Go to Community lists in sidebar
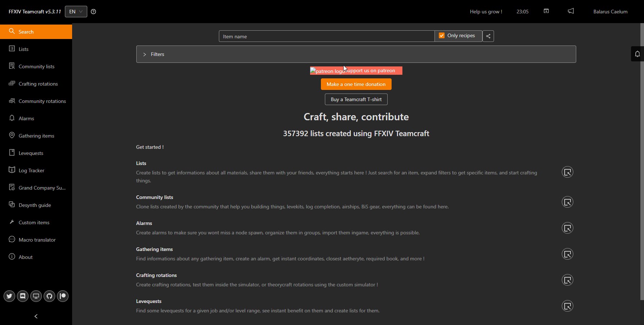 (36, 66)
